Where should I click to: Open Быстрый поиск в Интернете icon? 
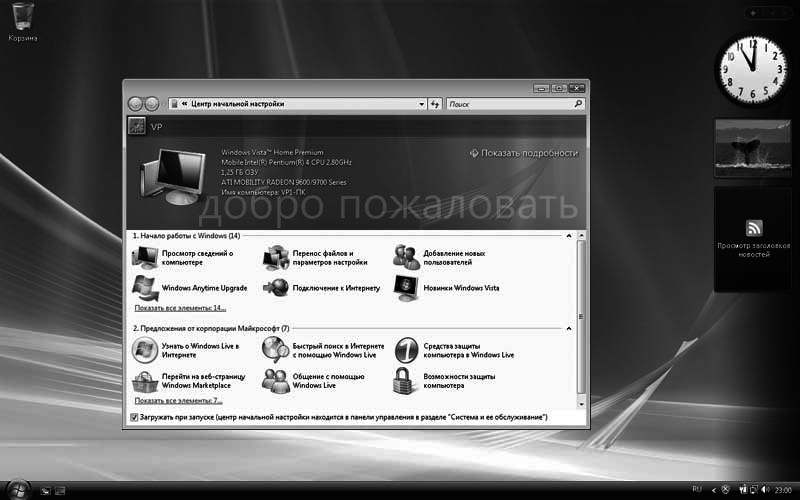coord(276,350)
